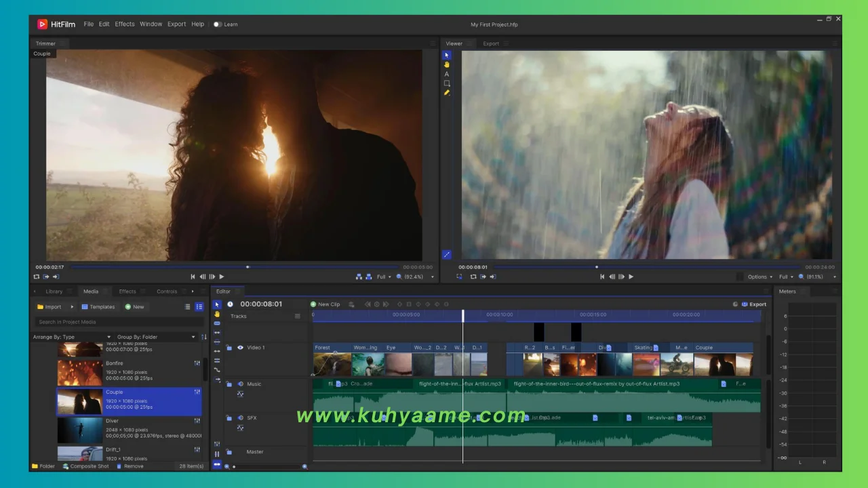This screenshot has height=488, width=868.
Task: Select the Viewer hand tool
Action: 446,64
